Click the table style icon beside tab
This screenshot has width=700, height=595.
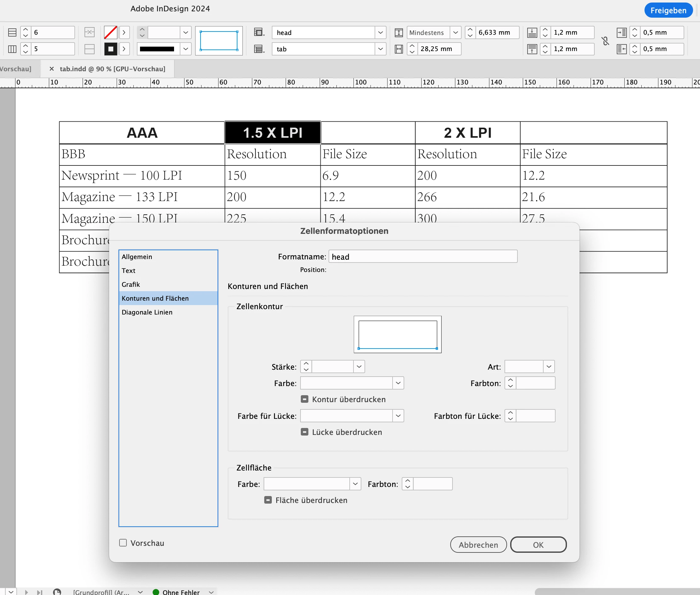pyautogui.click(x=259, y=49)
